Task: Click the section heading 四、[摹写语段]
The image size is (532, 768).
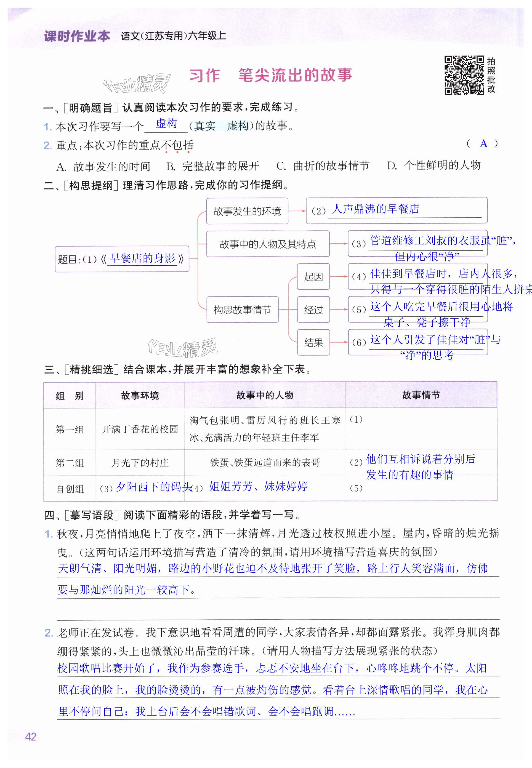Action: tap(82, 515)
